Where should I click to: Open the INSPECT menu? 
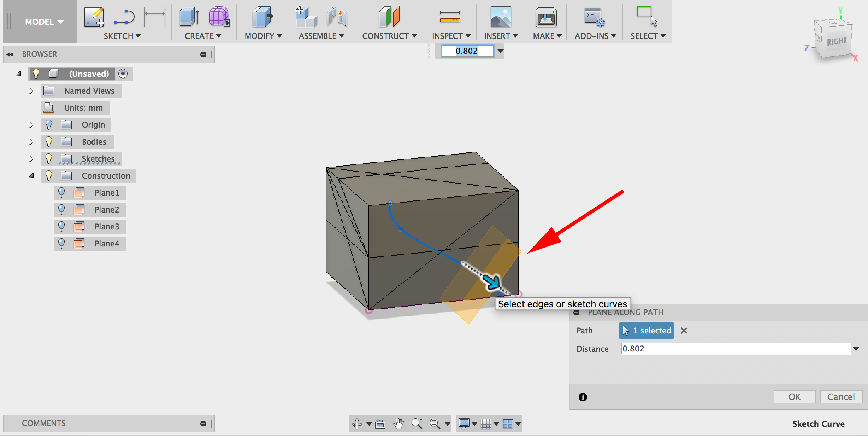[451, 36]
